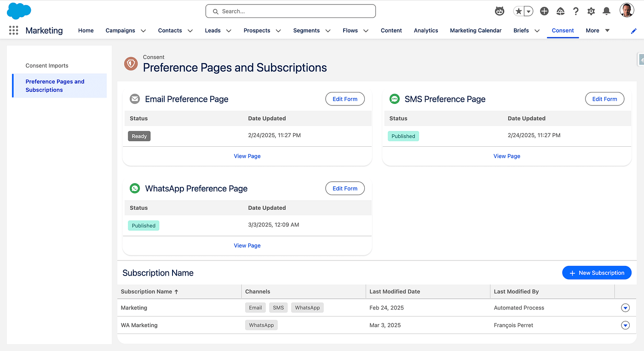
Task: Open the user profile avatar
Action: (627, 11)
